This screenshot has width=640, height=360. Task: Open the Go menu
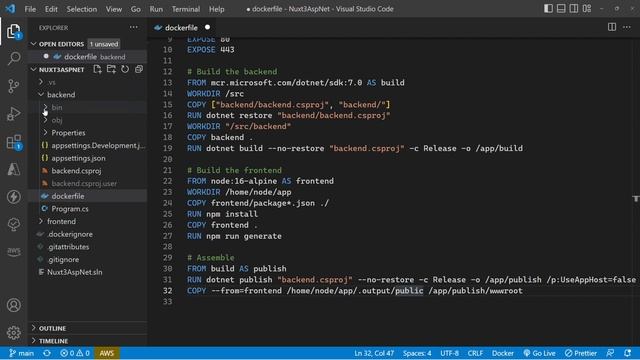(x=136, y=9)
